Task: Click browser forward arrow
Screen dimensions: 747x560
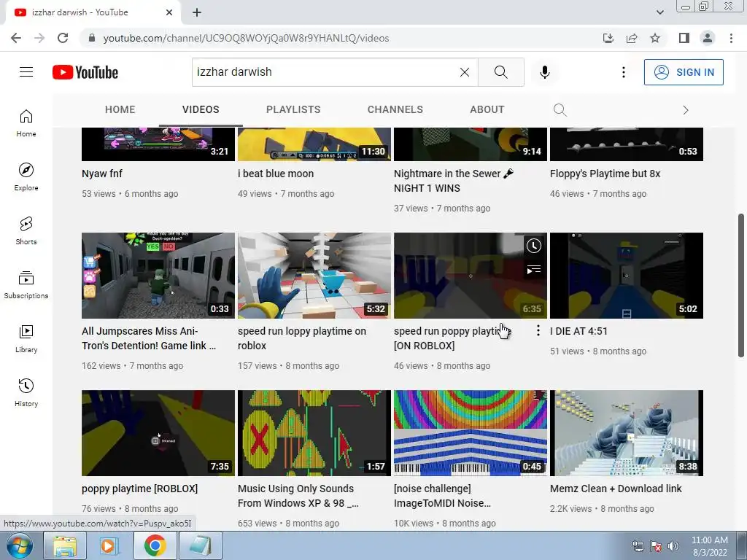Action: point(39,38)
